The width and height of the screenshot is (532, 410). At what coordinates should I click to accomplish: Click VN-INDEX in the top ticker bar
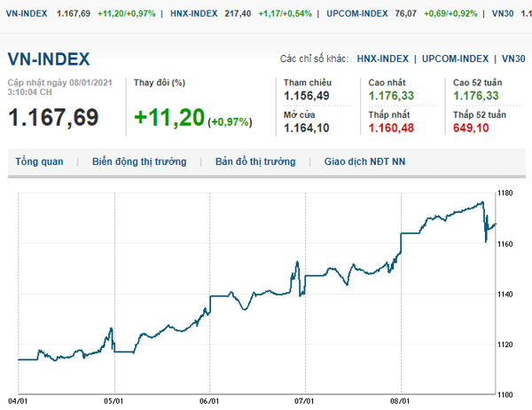pos(25,14)
